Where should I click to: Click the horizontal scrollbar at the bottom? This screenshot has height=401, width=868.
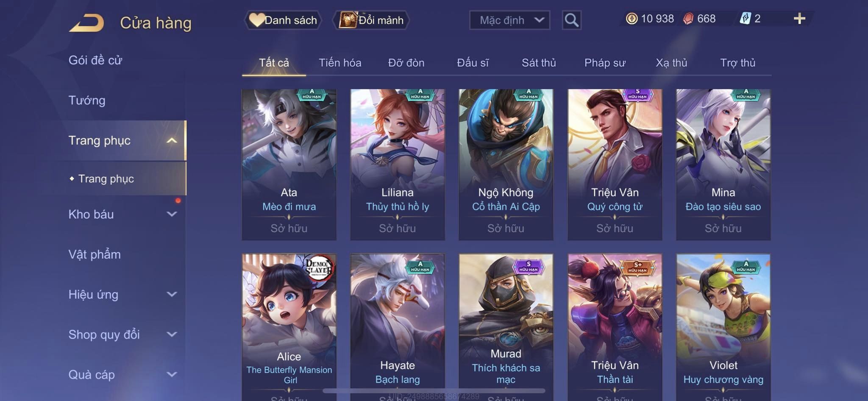pyautogui.click(x=434, y=391)
